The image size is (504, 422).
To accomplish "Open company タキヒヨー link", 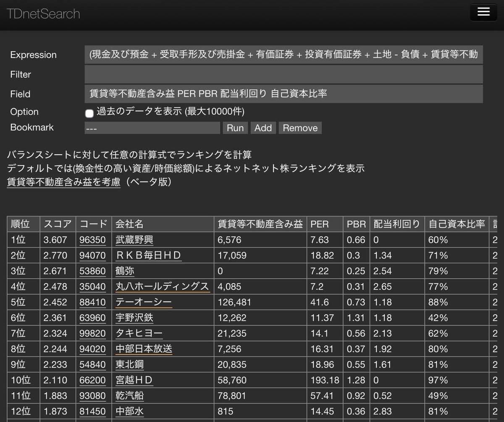I will (x=139, y=333).
